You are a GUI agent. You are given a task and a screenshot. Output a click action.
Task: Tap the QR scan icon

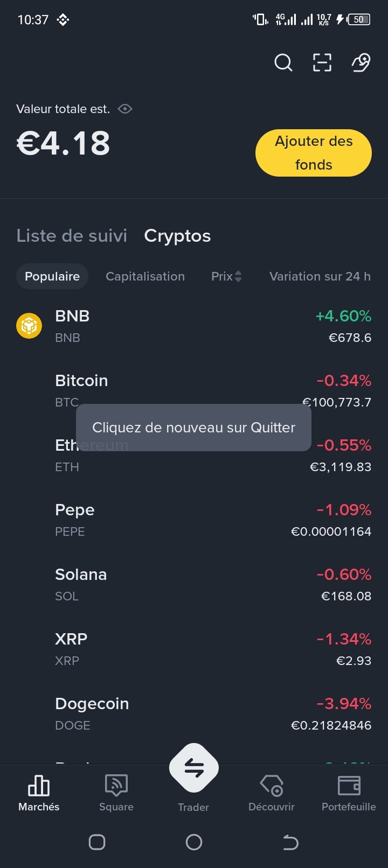tap(322, 63)
